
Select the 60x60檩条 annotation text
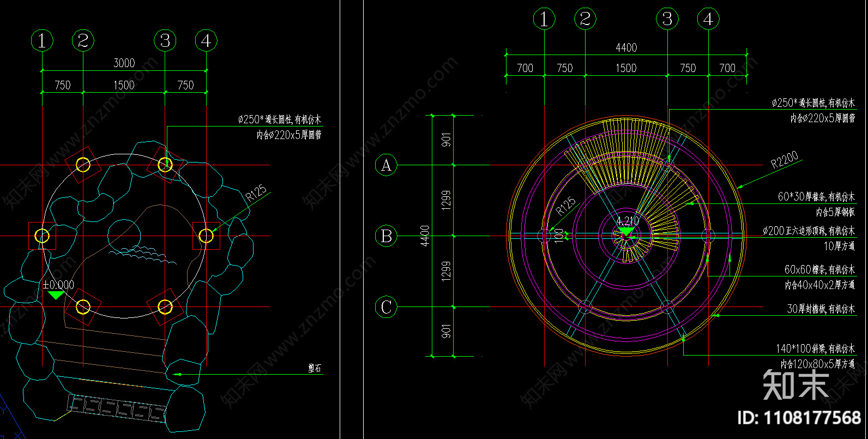click(x=819, y=269)
